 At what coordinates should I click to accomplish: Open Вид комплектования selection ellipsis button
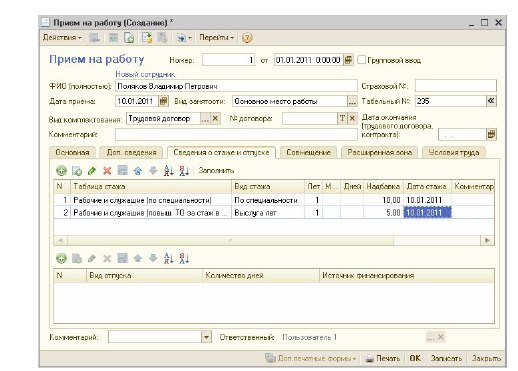coord(205,118)
